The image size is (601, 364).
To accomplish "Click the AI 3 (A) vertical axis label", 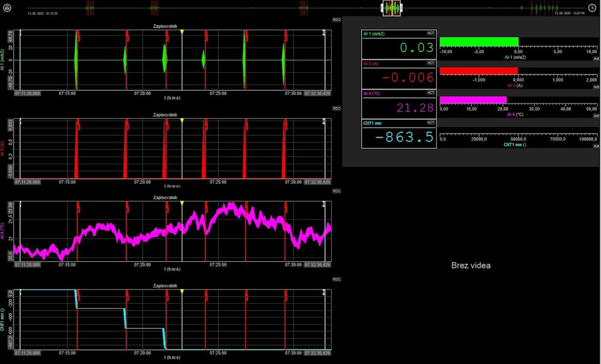I will pos(2,148).
